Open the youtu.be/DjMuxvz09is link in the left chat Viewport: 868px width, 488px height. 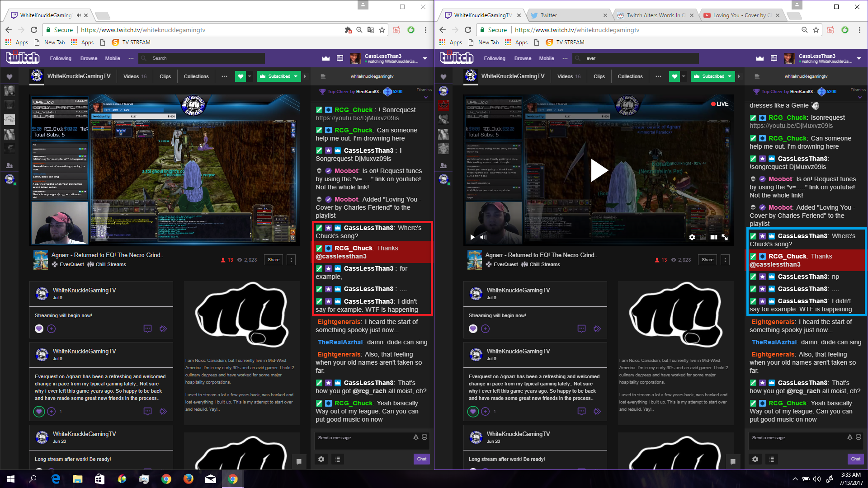(357, 118)
